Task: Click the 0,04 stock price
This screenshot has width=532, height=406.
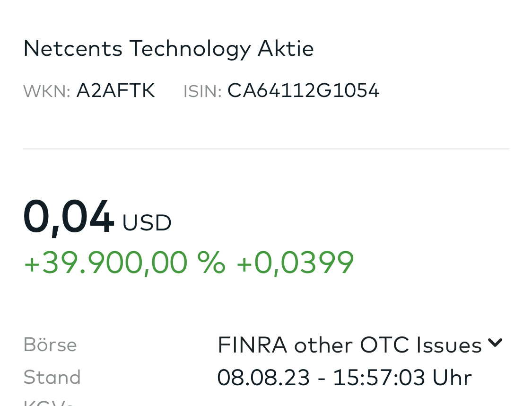Action: tap(68, 217)
